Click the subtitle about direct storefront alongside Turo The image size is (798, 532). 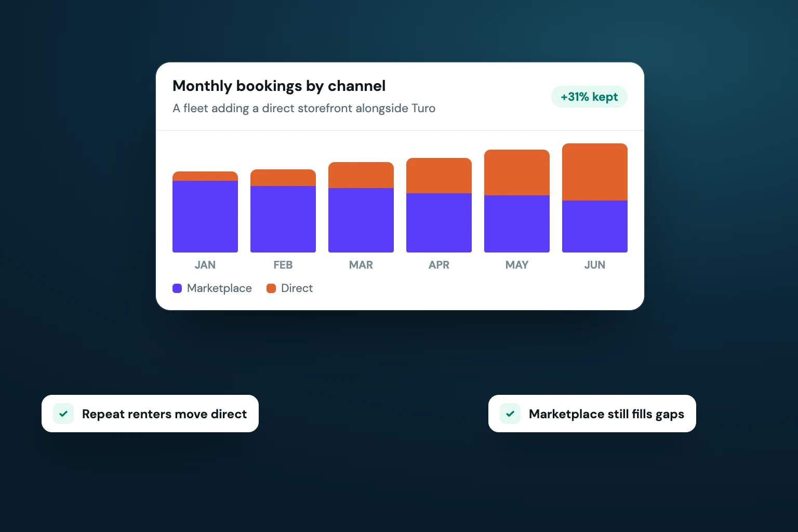point(304,108)
